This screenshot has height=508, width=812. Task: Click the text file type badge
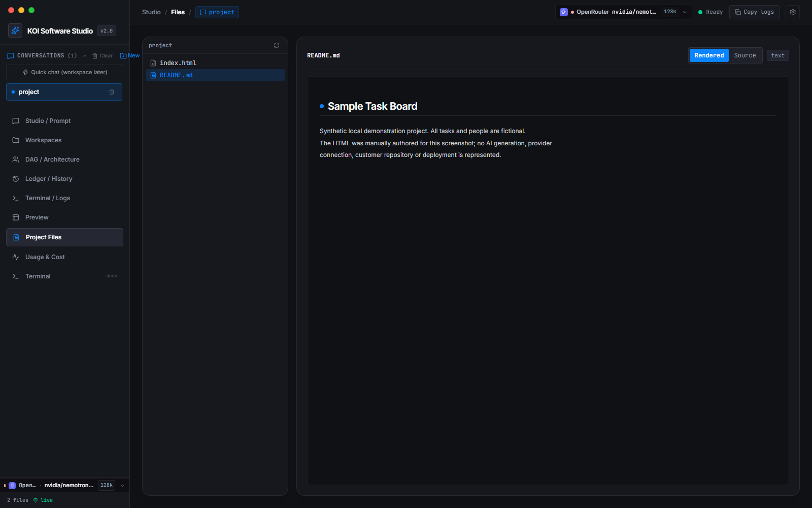coord(777,55)
